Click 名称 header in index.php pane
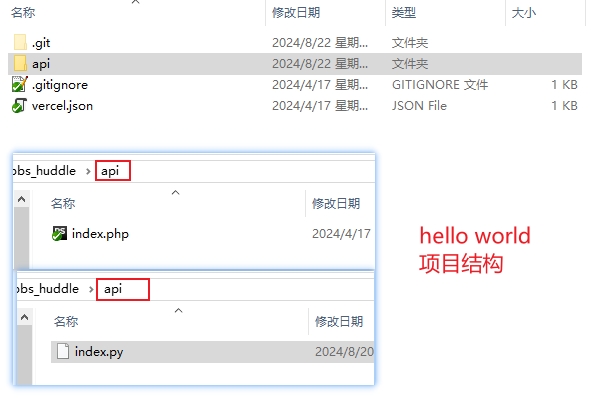Screen dimensions: 601x401 point(63,203)
